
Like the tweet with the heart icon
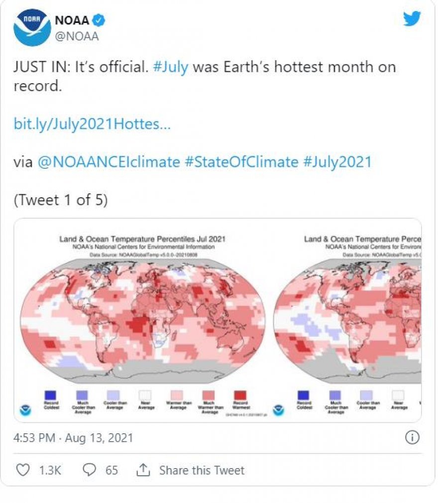point(23,470)
